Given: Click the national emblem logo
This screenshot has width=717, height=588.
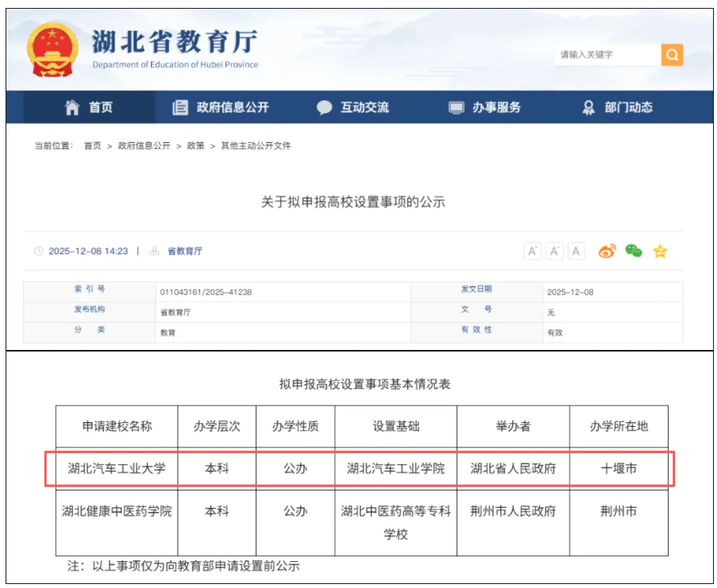Looking at the screenshot, I should click(x=52, y=50).
